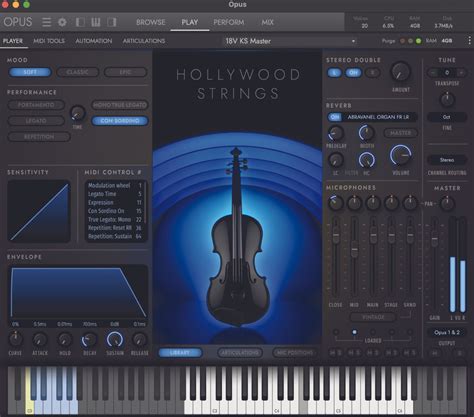Viewport: 474px width, 417px height.
Task: Toggle Stereo Double ON switch
Action: click(x=353, y=72)
